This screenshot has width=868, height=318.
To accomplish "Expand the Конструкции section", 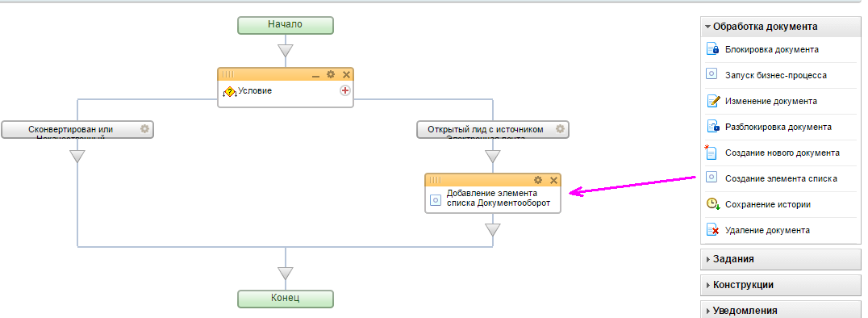I will [x=781, y=285].
